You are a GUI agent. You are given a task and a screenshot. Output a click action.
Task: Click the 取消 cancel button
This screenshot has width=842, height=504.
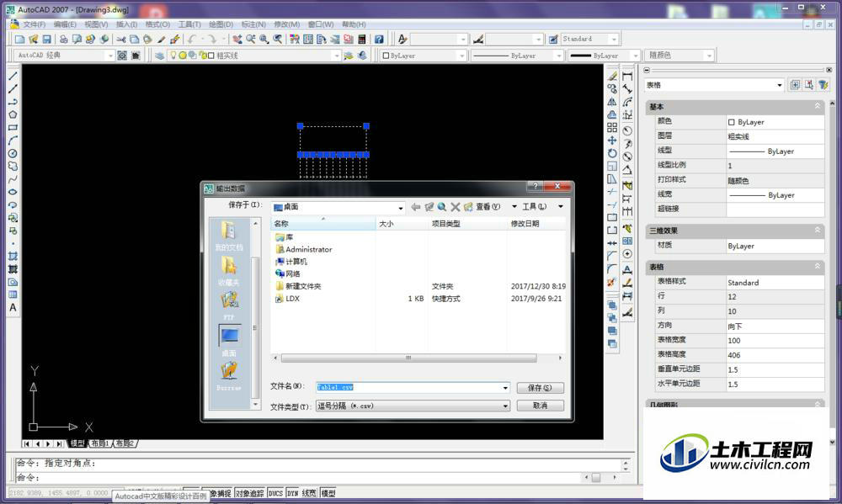(541, 406)
